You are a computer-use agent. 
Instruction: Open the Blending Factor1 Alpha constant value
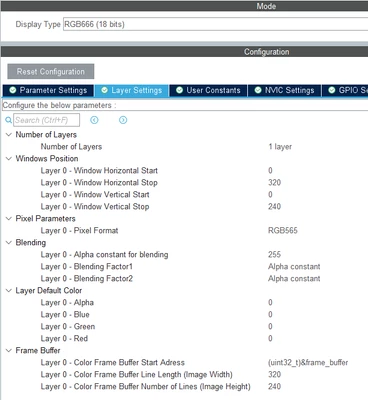click(294, 267)
